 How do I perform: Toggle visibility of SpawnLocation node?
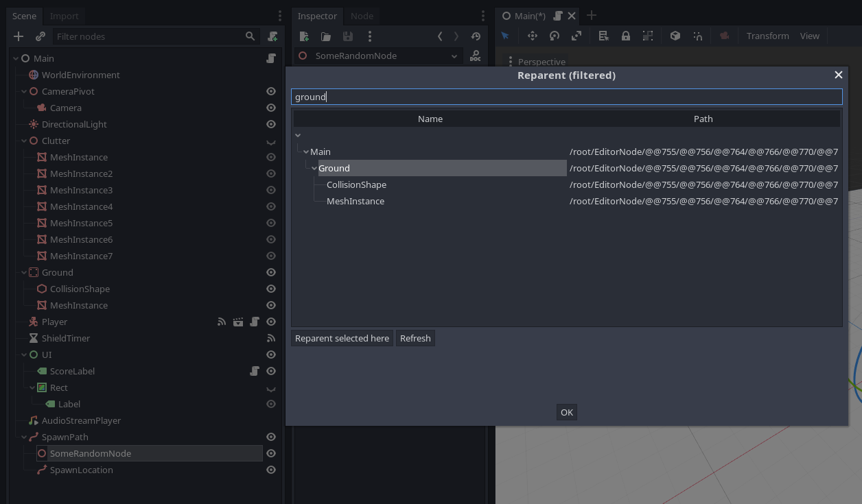click(x=271, y=470)
